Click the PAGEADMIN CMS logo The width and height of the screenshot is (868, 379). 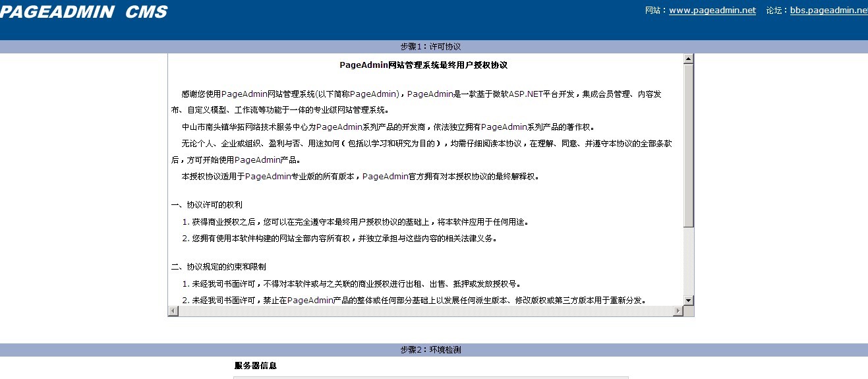[x=84, y=12]
